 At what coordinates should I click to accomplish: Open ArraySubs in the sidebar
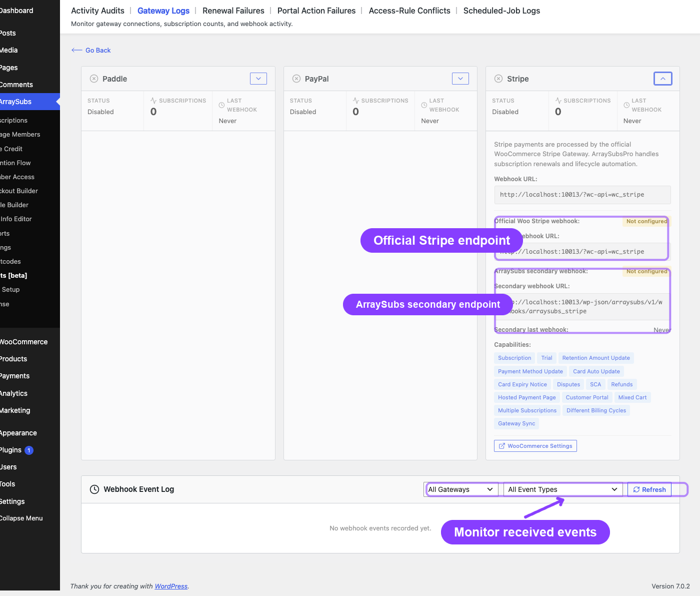[30, 102]
